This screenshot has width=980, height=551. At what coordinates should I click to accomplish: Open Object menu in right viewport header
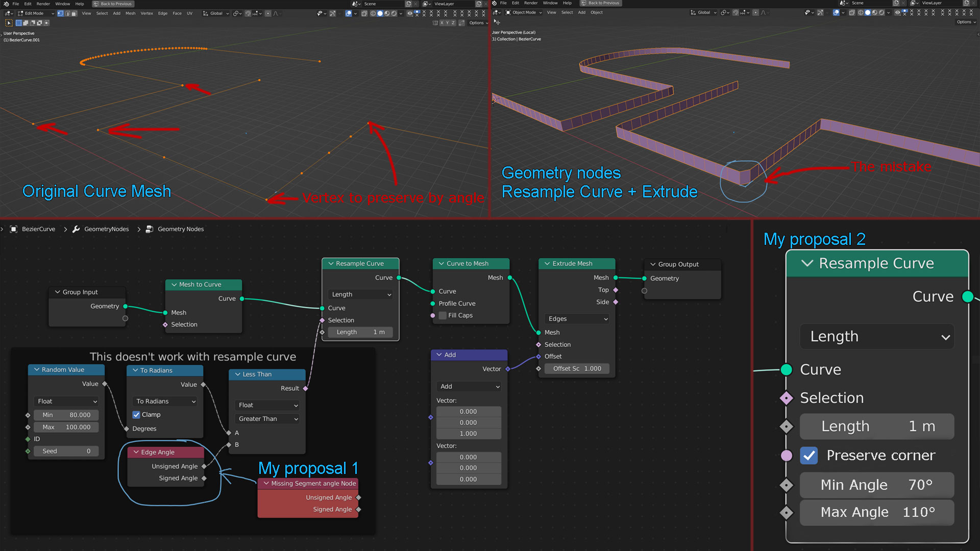(x=597, y=12)
